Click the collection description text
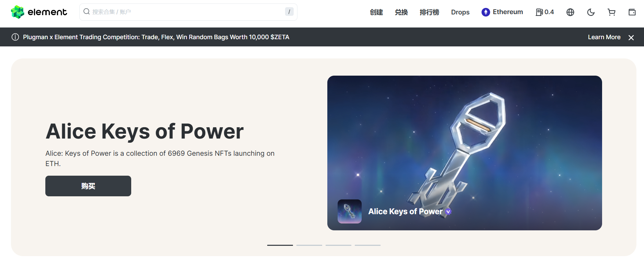644x263 pixels. (160, 158)
